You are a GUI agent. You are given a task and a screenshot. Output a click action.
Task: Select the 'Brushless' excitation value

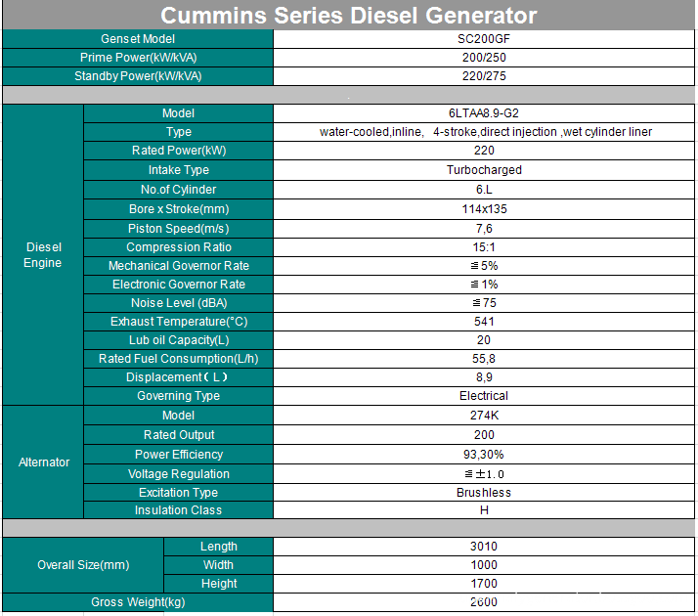[484, 493]
